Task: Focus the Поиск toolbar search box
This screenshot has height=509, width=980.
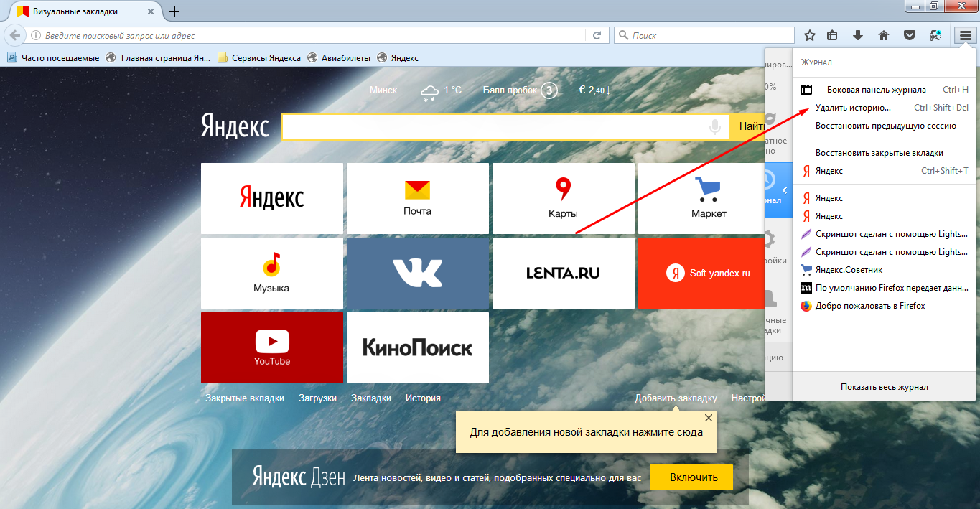Action: coord(706,35)
